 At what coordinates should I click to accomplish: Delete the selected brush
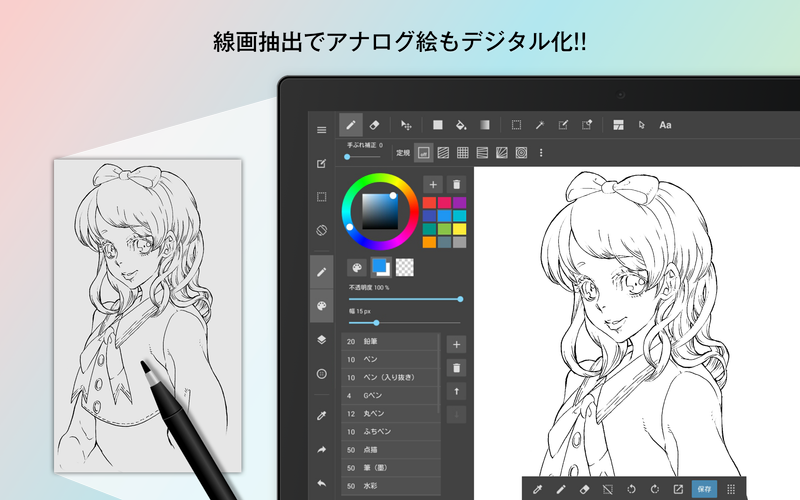click(x=457, y=368)
